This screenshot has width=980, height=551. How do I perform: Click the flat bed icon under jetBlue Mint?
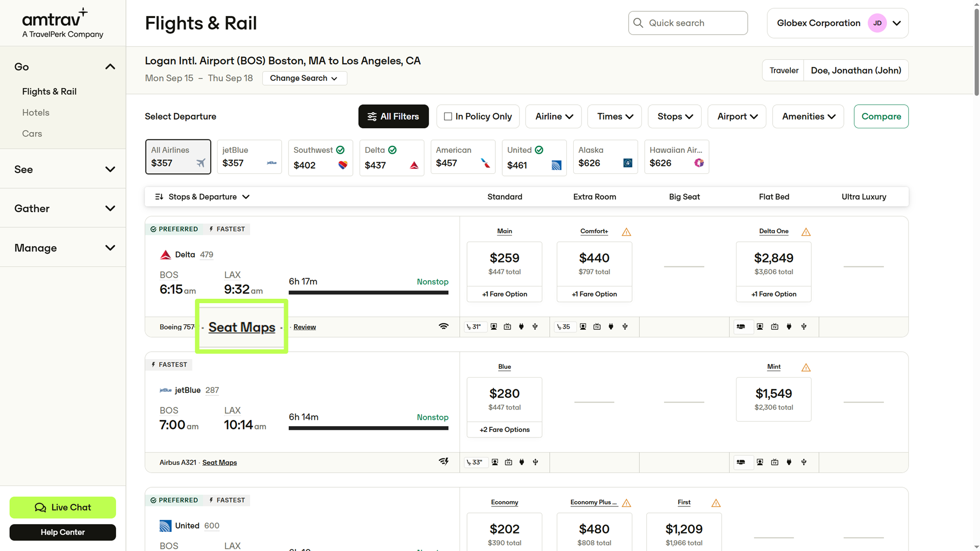741,462
